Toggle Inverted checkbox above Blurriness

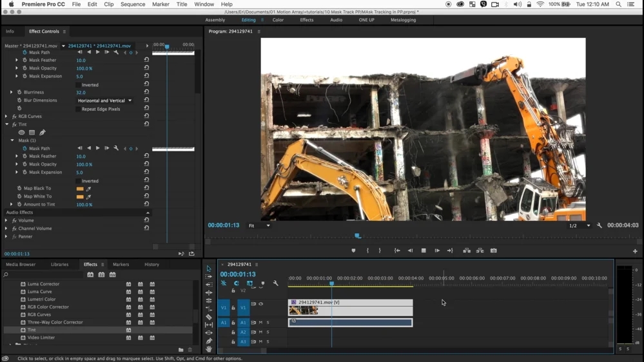tap(78, 84)
